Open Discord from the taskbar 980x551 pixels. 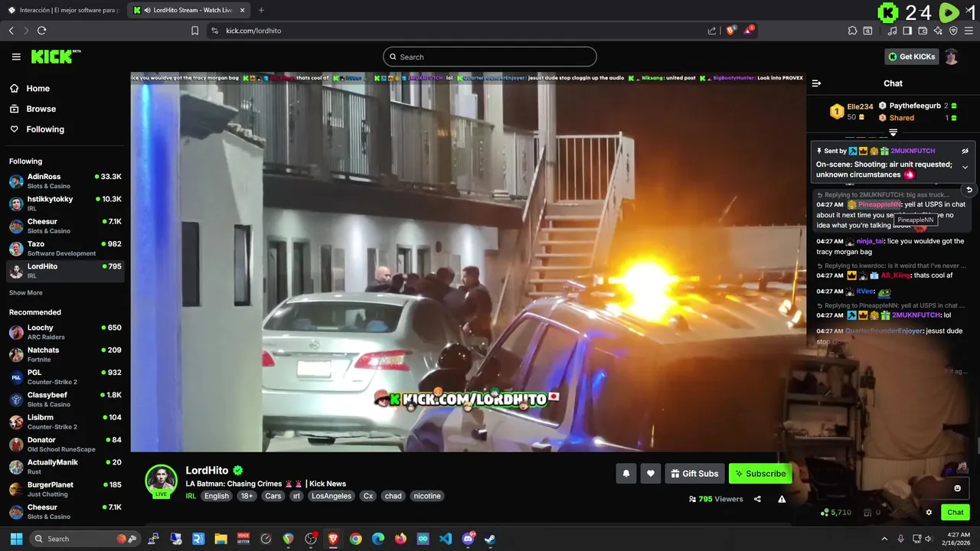[x=468, y=539]
